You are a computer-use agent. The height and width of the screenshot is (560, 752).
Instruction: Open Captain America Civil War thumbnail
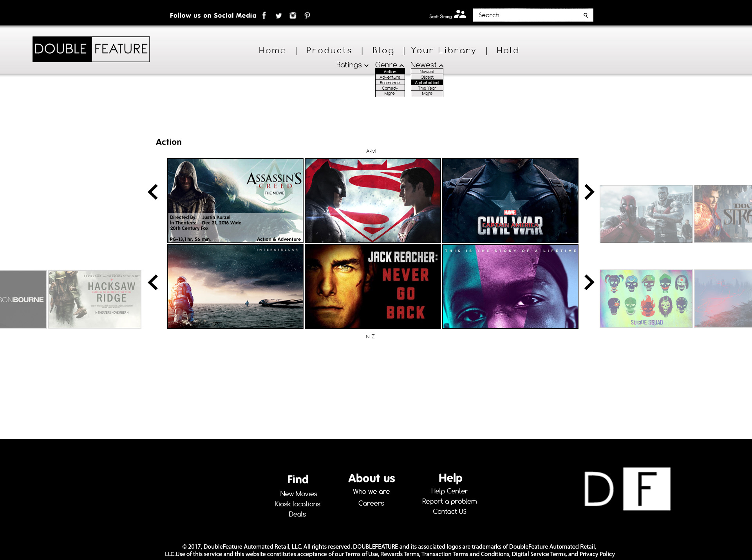tap(510, 201)
